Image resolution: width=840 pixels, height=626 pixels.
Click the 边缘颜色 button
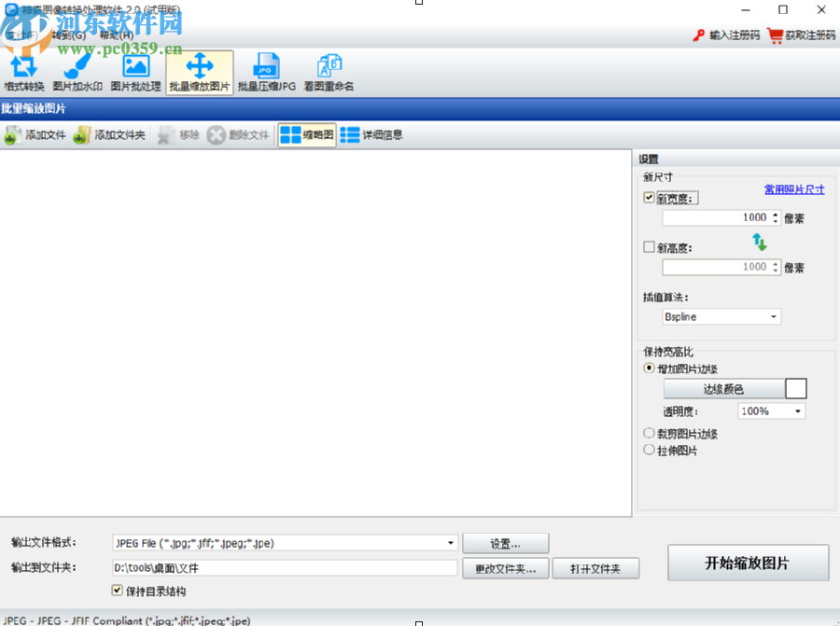pyautogui.click(x=723, y=389)
